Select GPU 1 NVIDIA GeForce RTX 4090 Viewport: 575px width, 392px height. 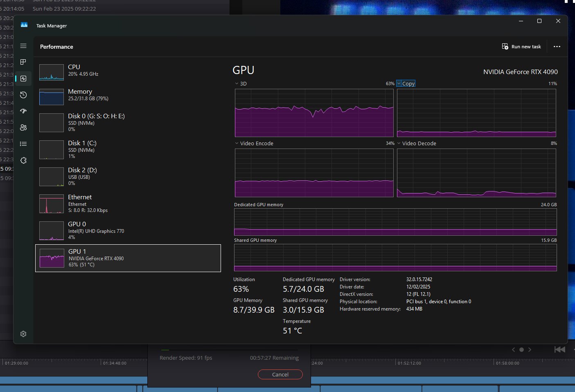(128, 258)
